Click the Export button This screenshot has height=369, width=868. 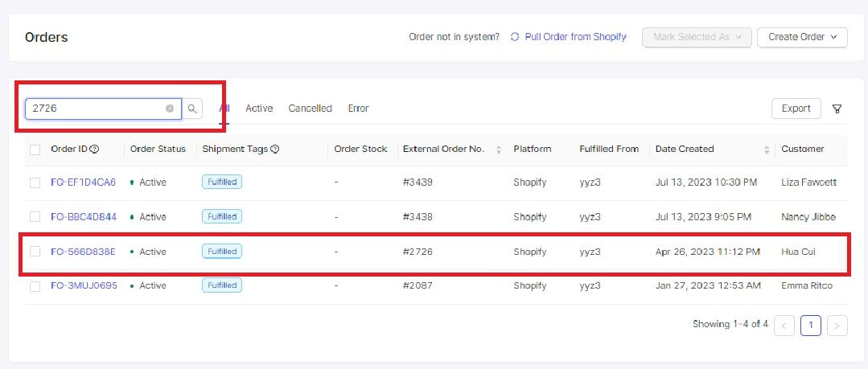coord(796,109)
